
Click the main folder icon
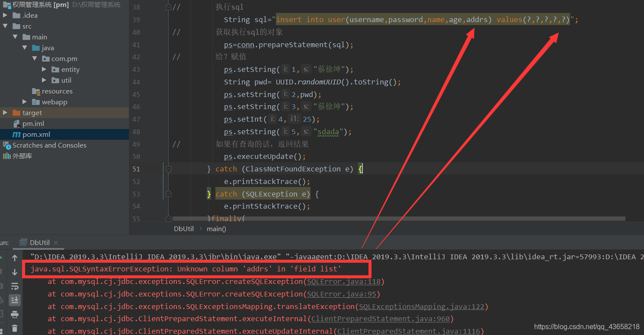[26, 37]
